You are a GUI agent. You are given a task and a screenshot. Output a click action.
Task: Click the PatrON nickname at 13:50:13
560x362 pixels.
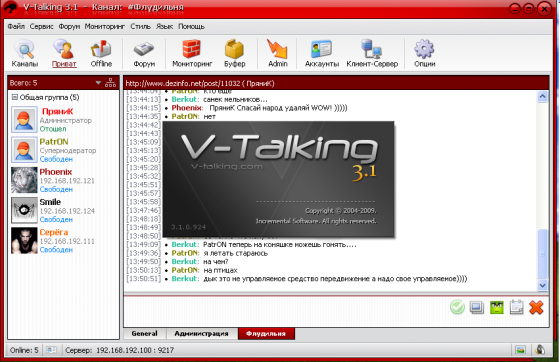point(185,270)
